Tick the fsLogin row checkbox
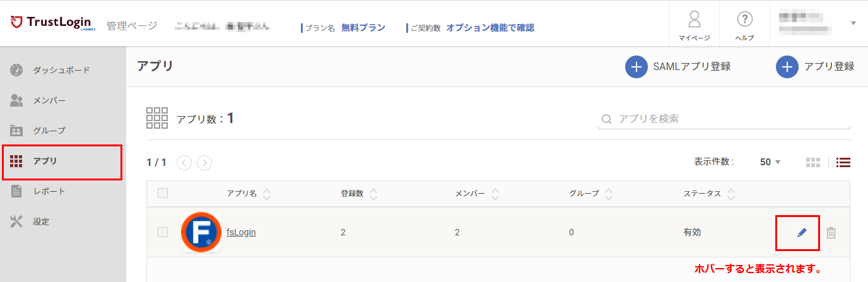This screenshot has width=868, height=282. 163,232
